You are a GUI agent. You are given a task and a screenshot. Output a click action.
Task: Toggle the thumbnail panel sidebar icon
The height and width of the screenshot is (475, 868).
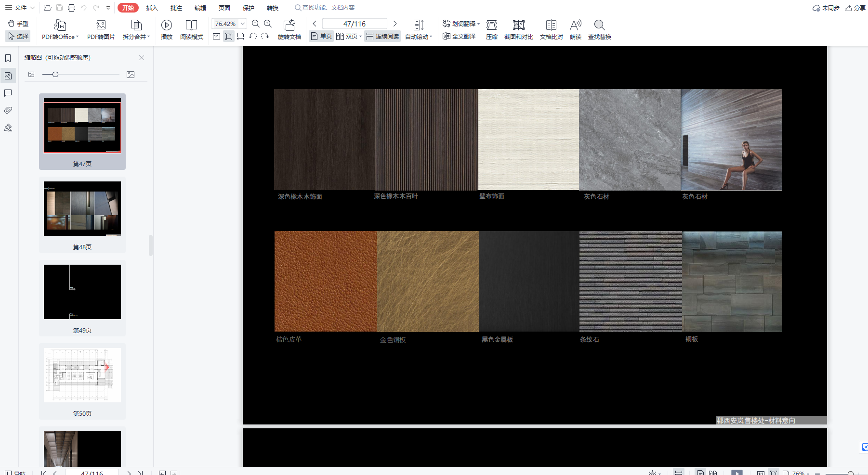(8, 76)
